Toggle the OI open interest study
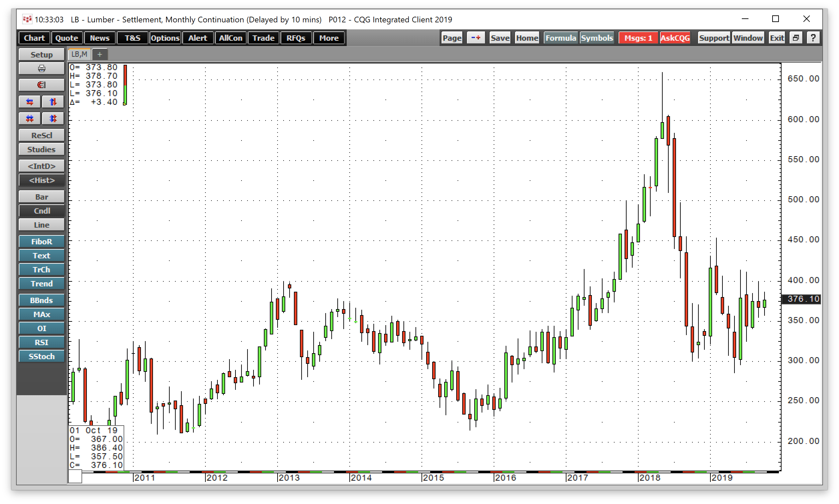This screenshot has width=839, height=504. [41, 328]
